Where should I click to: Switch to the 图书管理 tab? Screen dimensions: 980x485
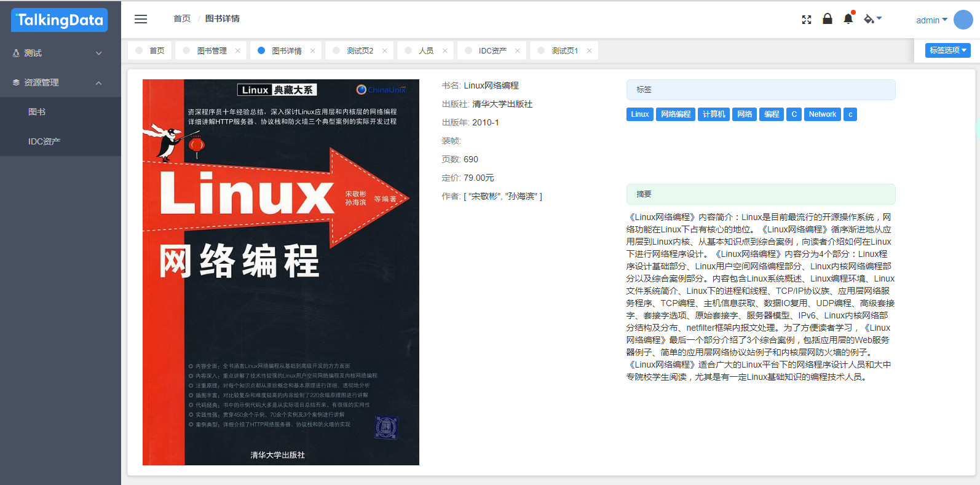click(x=211, y=50)
